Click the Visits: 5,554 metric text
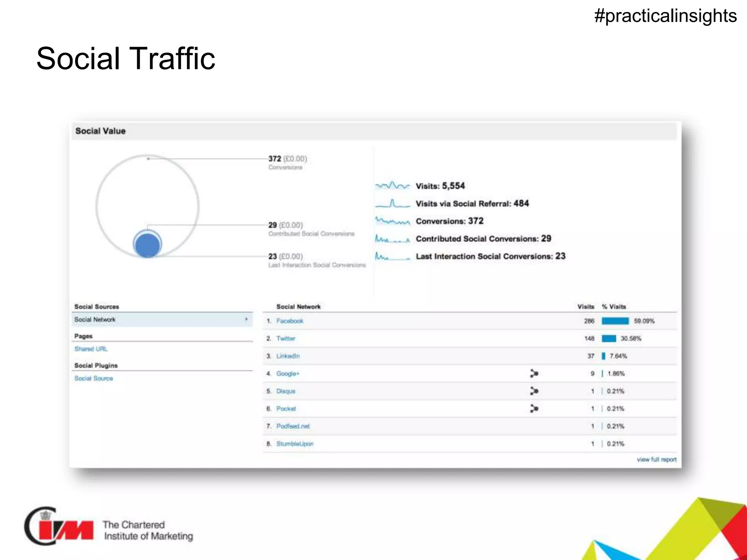This screenshot has height=560, width=747. coord(440,186)
